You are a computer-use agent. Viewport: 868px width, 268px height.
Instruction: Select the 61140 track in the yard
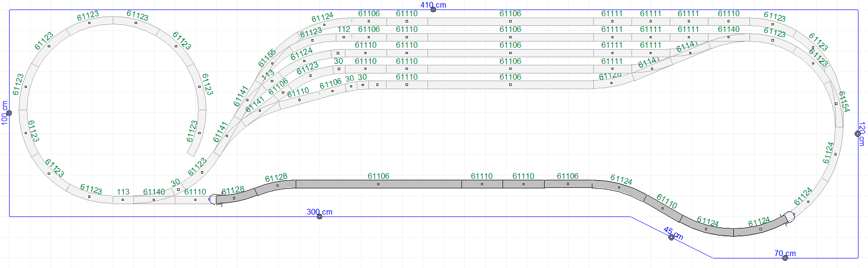pos(728,37)
